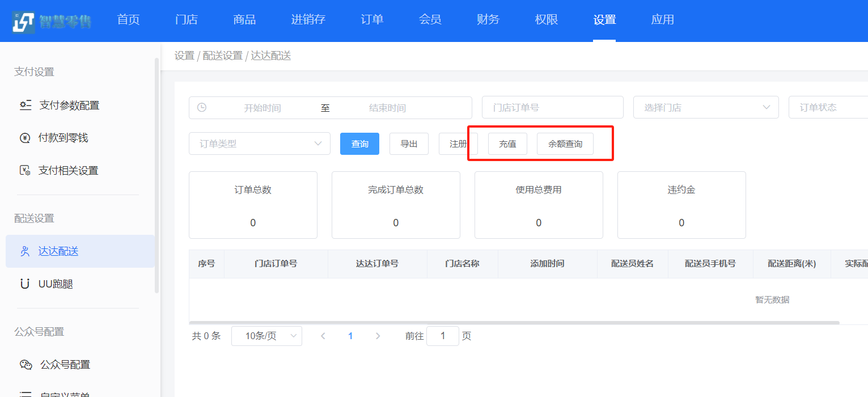Screen dimensions: 868x397
Task: Click the 查询 button
Action: [x=359, y=143]
